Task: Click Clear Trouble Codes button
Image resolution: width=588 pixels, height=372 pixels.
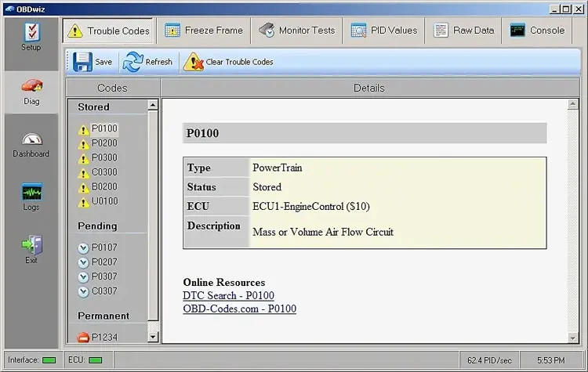Action: (228, 62)
